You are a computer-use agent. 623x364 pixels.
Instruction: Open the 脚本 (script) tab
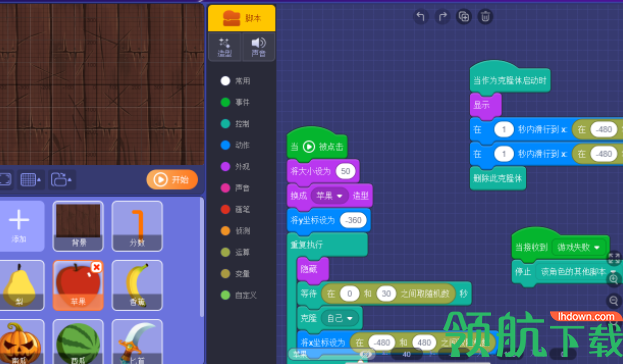pyautogui.click(x=242, y=18)
